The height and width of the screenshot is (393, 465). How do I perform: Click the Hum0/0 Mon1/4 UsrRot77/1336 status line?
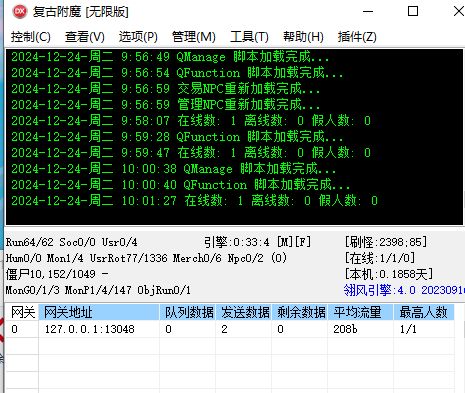(146, 258)
